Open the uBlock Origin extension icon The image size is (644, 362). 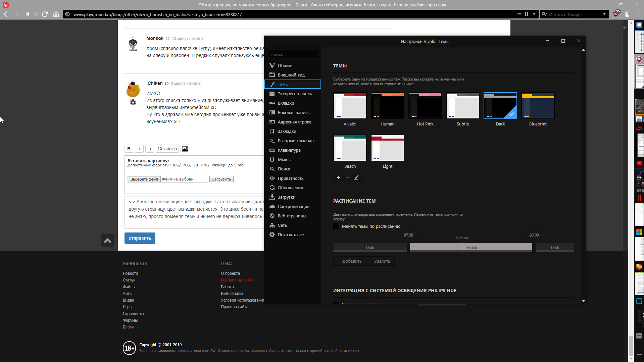coord(616,14)
